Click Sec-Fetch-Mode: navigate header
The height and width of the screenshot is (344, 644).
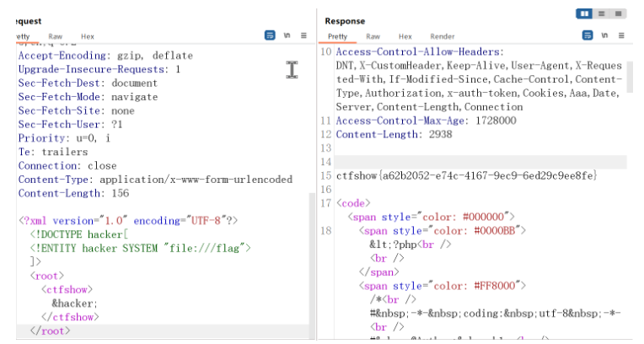[x=88, y=97]
